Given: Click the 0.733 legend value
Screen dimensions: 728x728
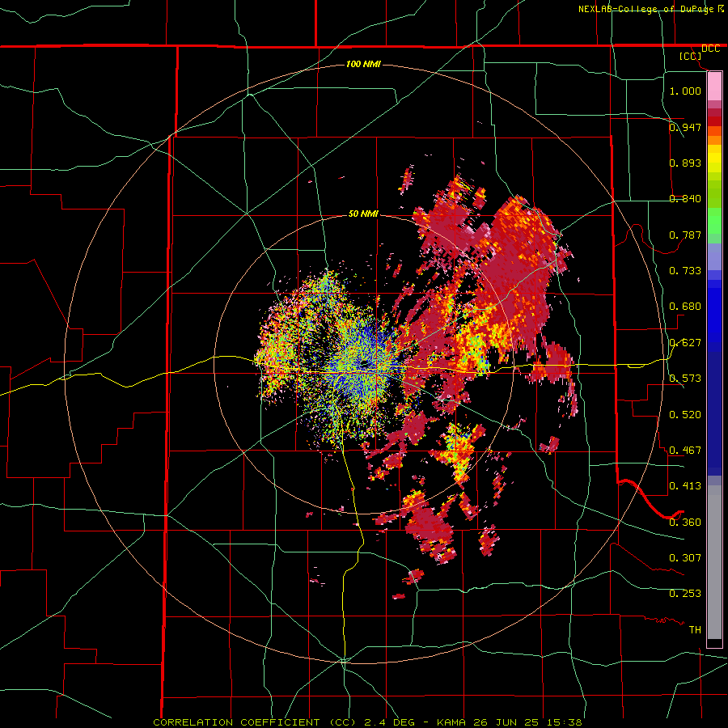Looking at the screenshot, I should coord(685,270).
